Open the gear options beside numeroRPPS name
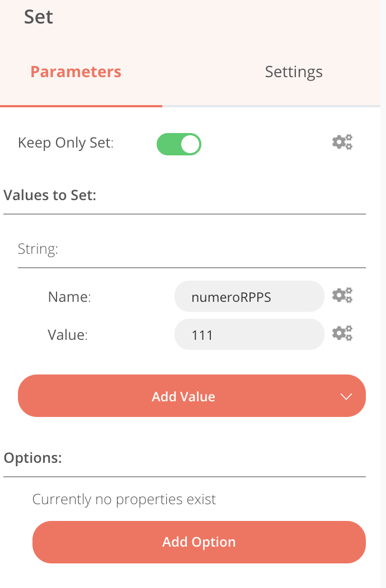This screenshot has width=386, height=588. [x=342, y=295]
